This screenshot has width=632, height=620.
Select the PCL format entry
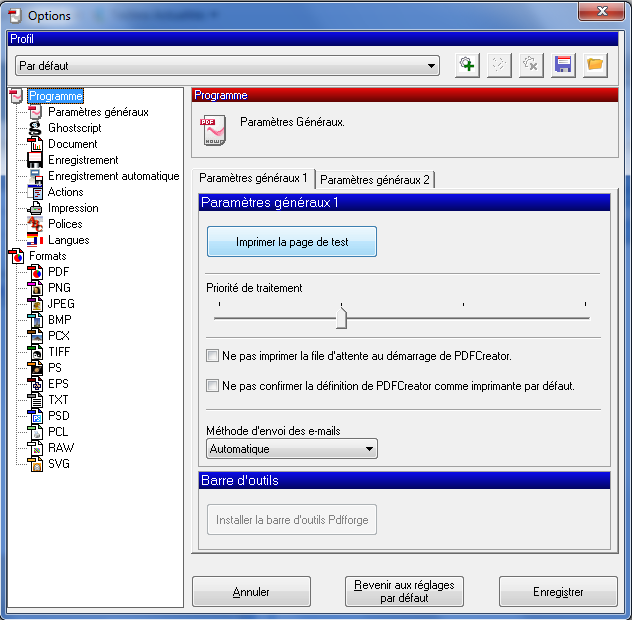coord(58,432)
